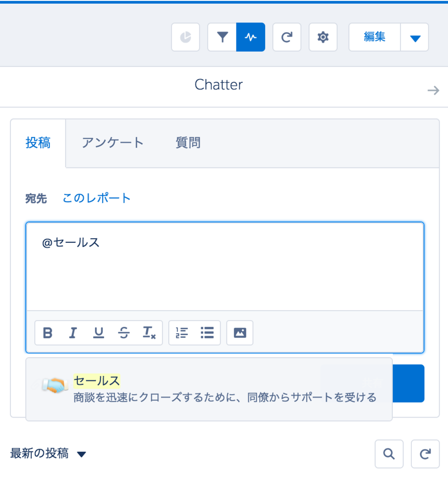This screenshot has height=482, width=448.
Task: Underline the post text
Action: tap(98, 332)
